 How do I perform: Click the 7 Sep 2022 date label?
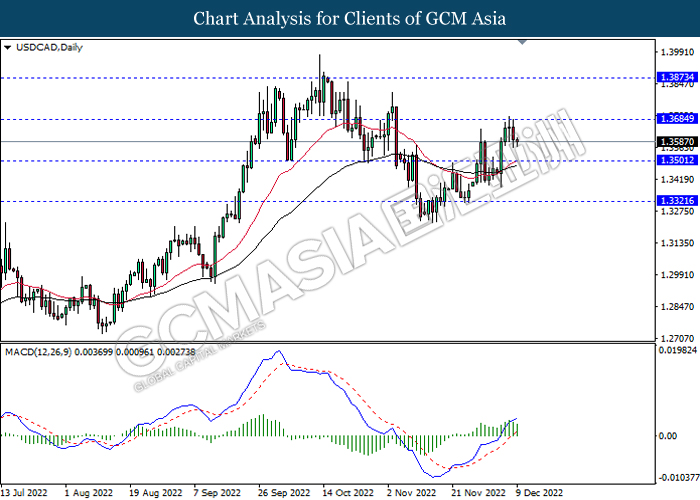[x=217, y=493]
